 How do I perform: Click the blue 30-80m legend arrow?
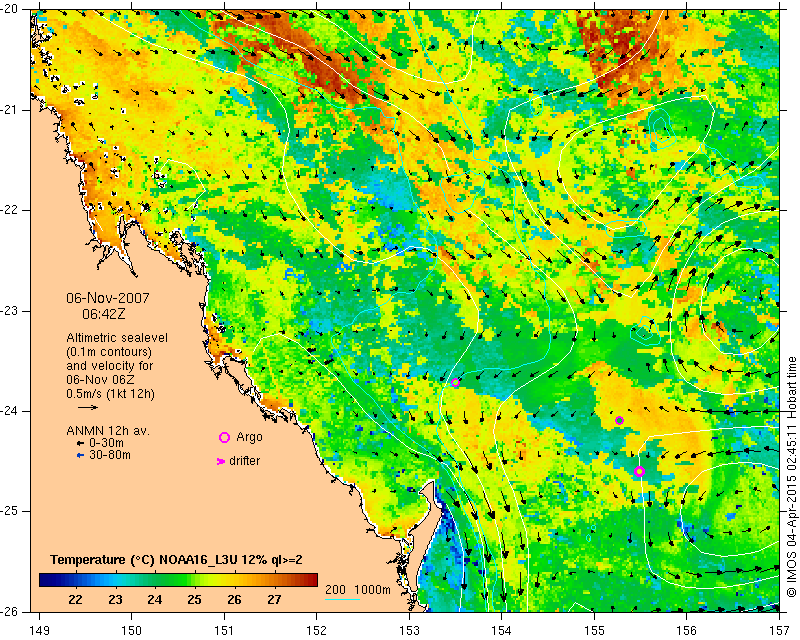(80, 455)
